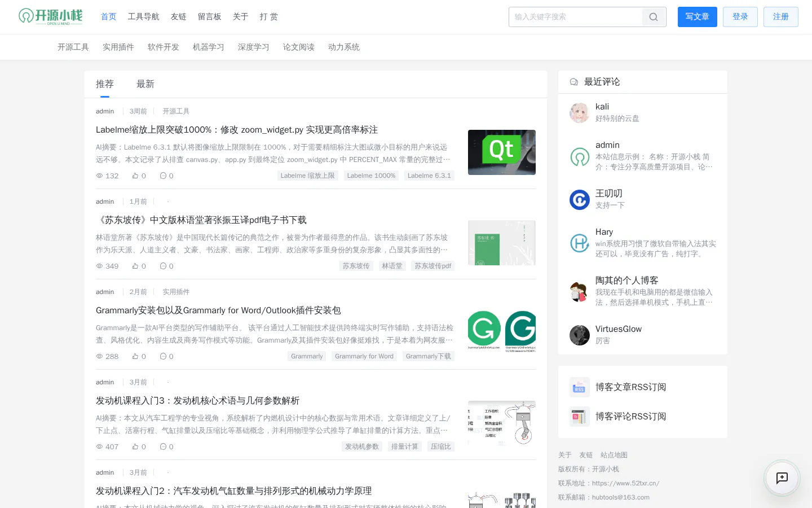
Task: Click the Qt thumbnail image
Action: point(502,152)
